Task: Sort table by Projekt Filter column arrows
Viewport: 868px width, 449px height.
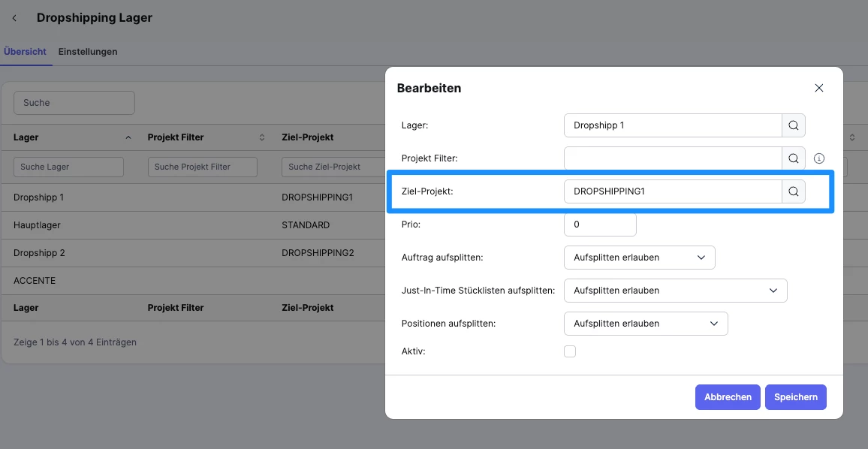Action: 262,137
